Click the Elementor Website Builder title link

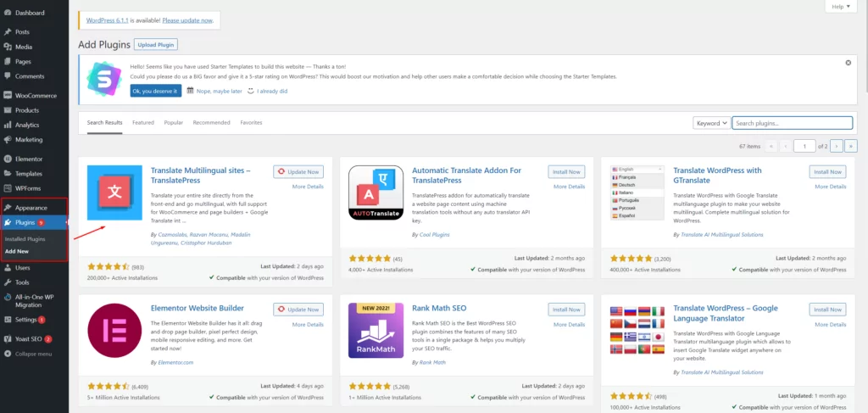pyautogui.click(x=197, y=308)
